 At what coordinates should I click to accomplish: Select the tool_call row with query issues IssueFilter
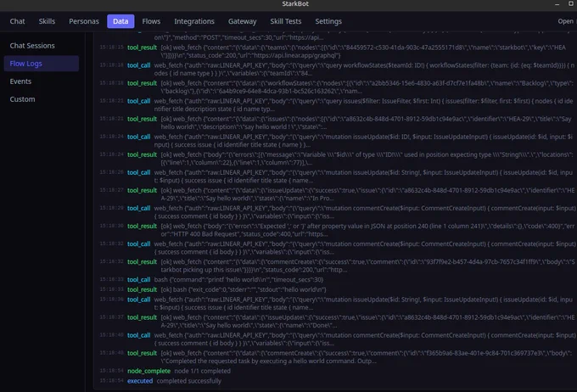click(x=337, y=105)
